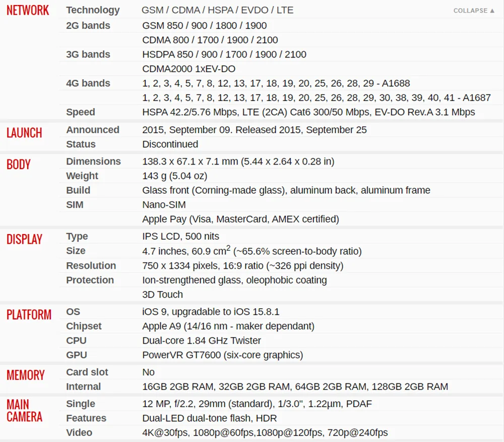Open the Status label link
Viewport: 504px width, 442px height.
click(81, 144)
